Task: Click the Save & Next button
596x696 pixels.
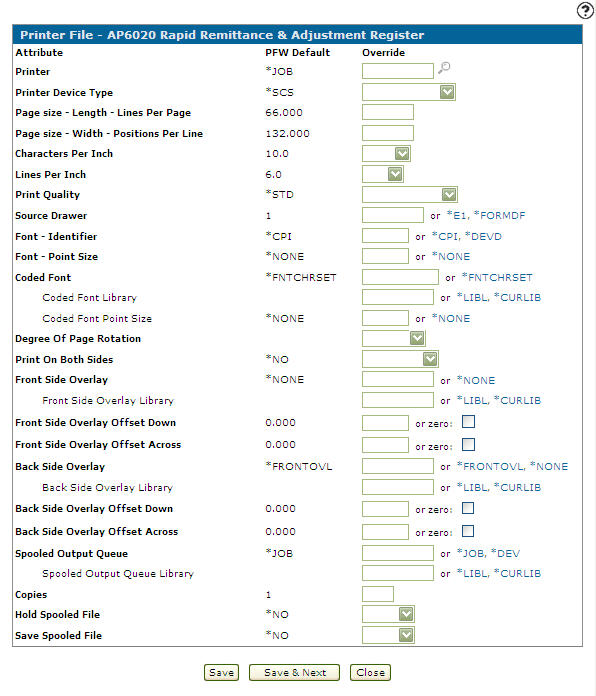Action: click(295, 672)
